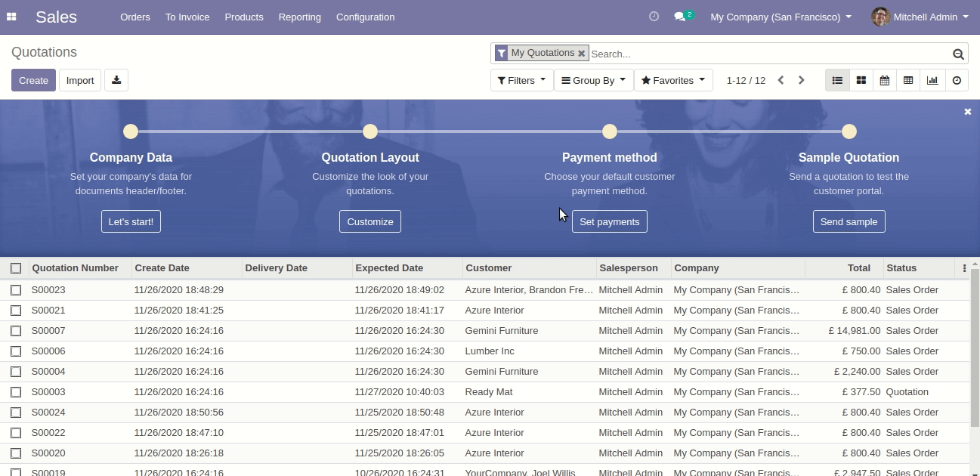Select the checkbox for S00004
Screen dimensions: 980x476
tap(16, 371)
